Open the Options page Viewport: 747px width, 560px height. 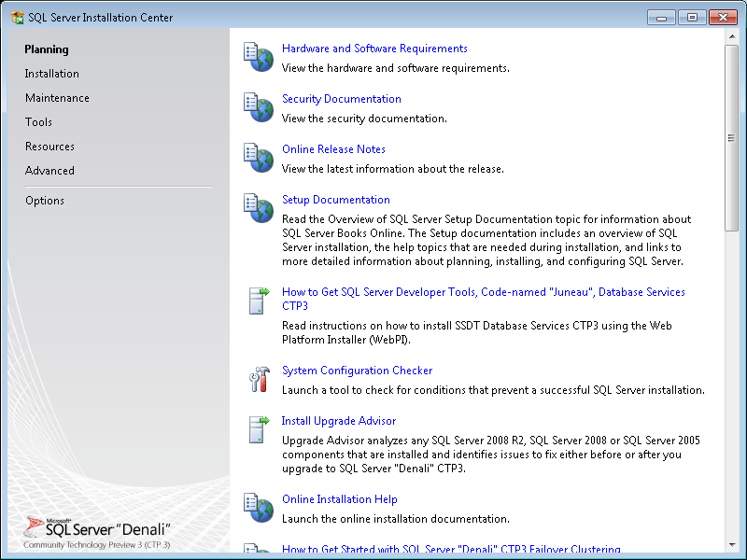click(x=45, y=201)
